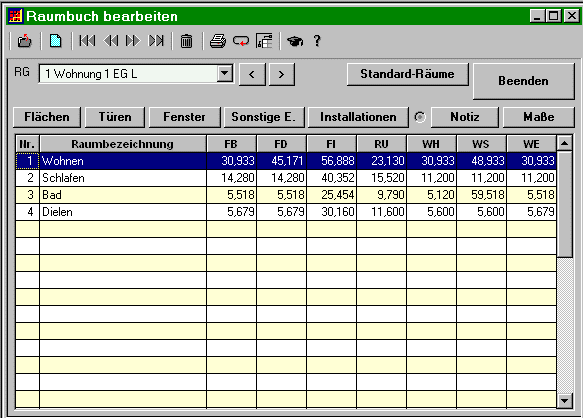Delete entry with trash can icon

pos(186,41)
